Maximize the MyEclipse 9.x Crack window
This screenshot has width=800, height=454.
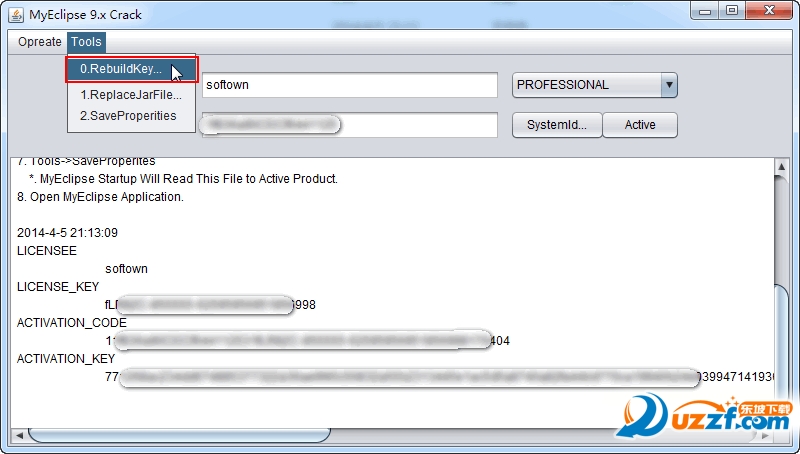point(732,11)
